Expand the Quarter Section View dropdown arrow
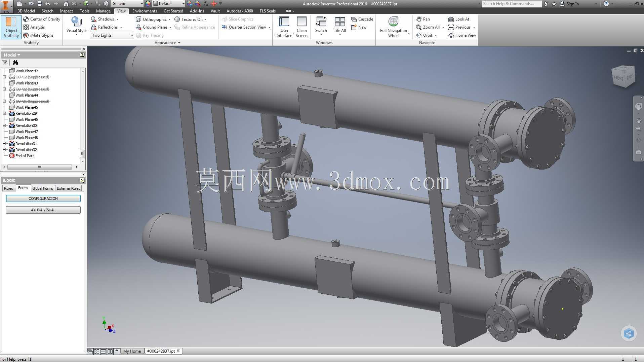644x362 pixels. coord(269,28)
